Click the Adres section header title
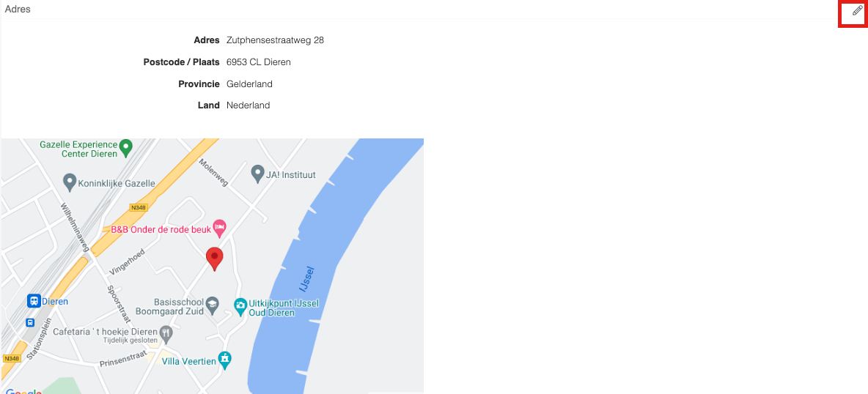This screenshot has width=868, height=394. pos(18,10)
